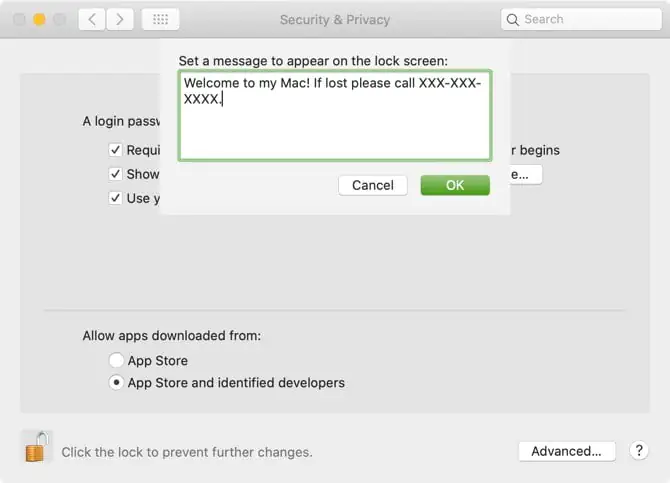
Task: Click the Security & Privacy window title
Action: tap(333, 19)
